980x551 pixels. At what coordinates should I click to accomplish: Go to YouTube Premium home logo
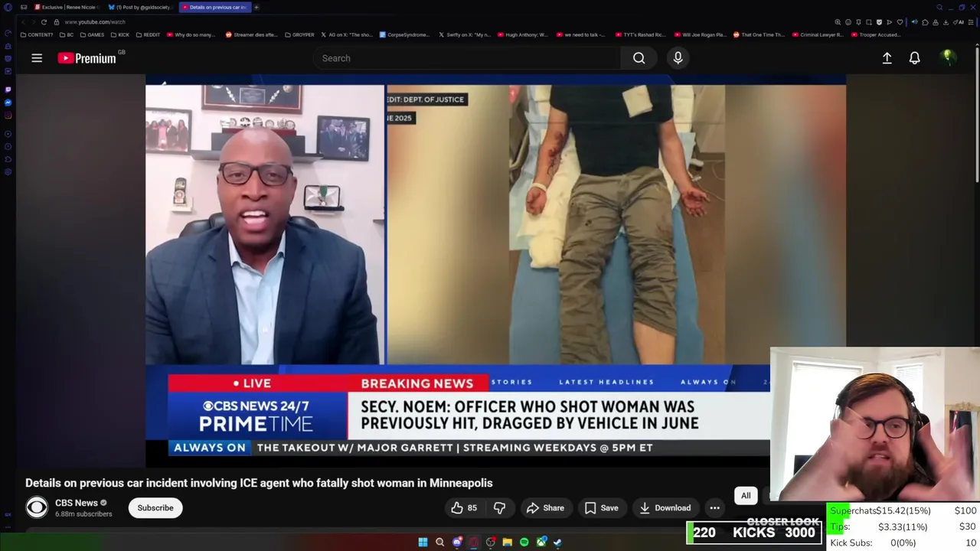tap(87, 58)
